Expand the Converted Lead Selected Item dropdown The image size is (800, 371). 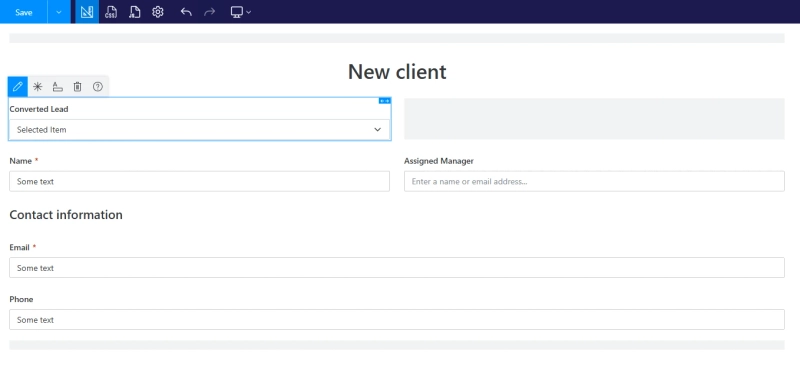click(x=199, y=130)
